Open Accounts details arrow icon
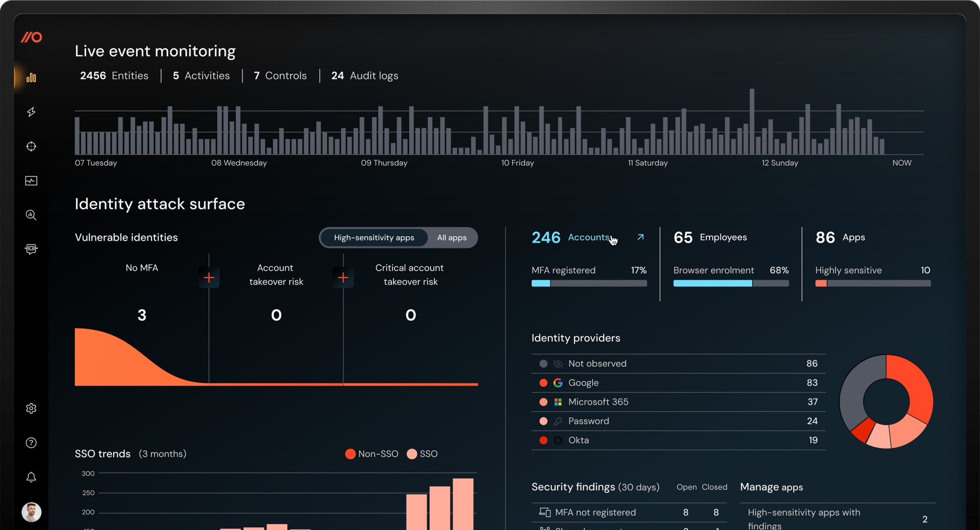 click(x=640, y=237)
